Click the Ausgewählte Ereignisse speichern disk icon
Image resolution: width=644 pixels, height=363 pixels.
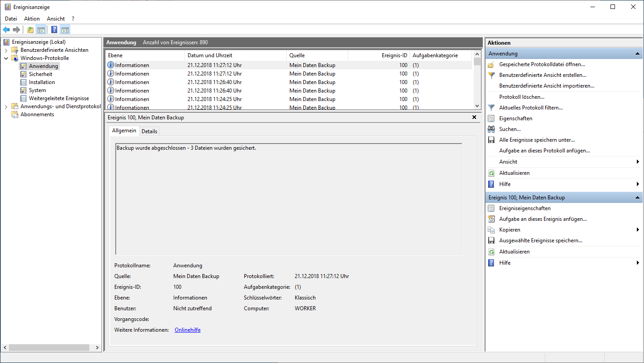[x=491, y=241]
